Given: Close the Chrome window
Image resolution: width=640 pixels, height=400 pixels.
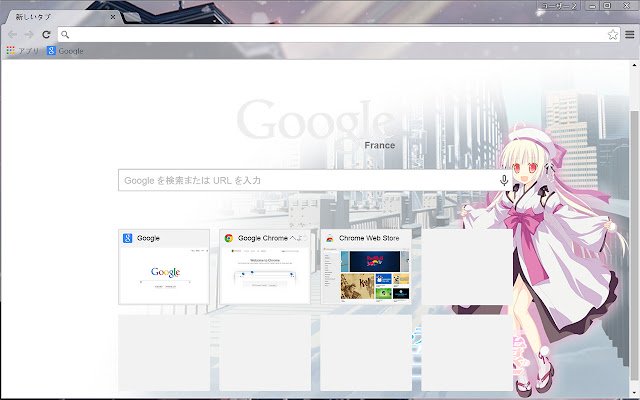Looking at the screenshot, I should 627,6.
